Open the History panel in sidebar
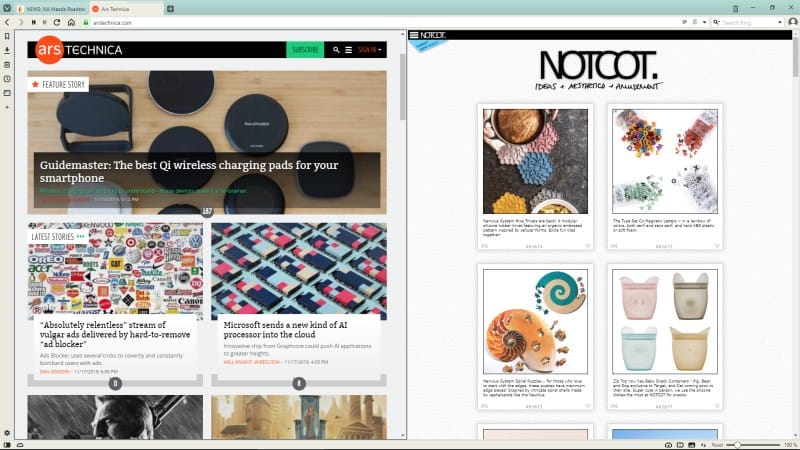Viewport: 800px width, 450px height. (x=7, y=79)
